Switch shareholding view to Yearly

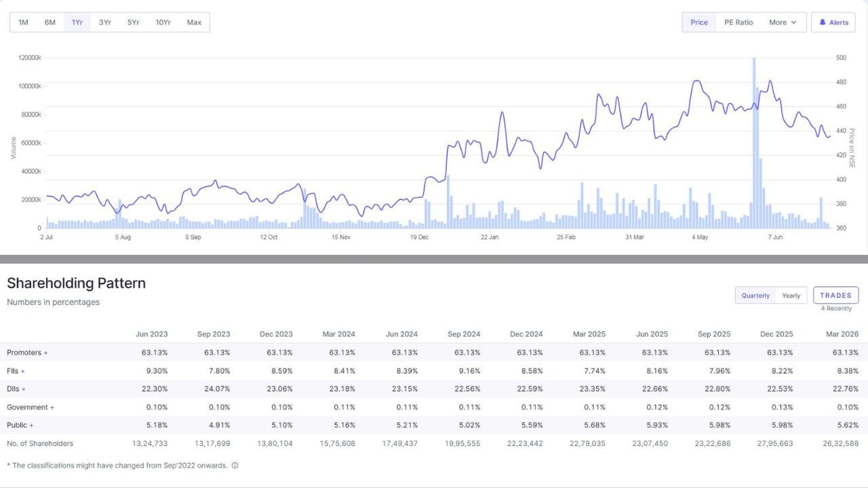coord(791,296)
